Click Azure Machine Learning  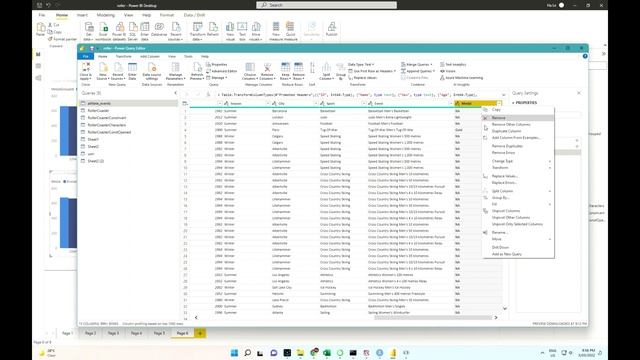coord(461,78)
